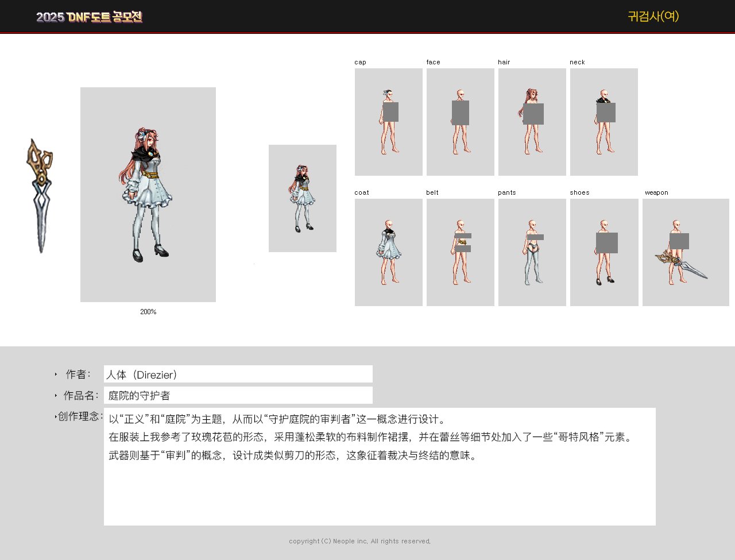This screenshot has width=735, height=560.
Task: Select the pants equipment sprite
Action: pyautogui.click(x=532, y=252)
